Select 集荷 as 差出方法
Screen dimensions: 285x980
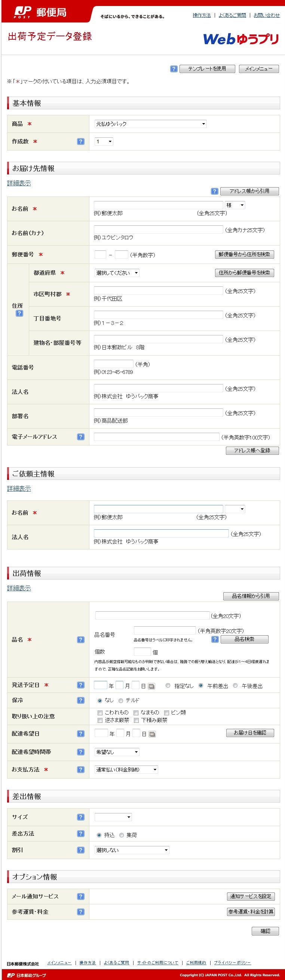122,835
